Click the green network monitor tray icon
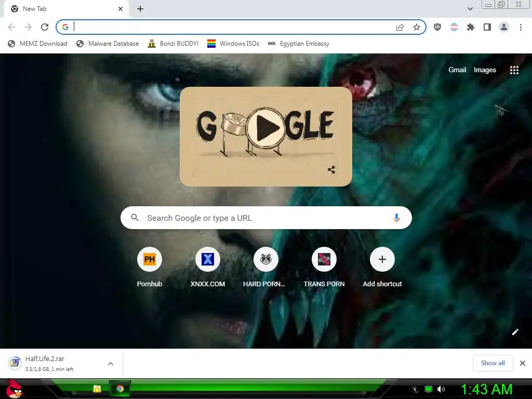Screen dimensions: 532x399 click(x=429, y=389)
